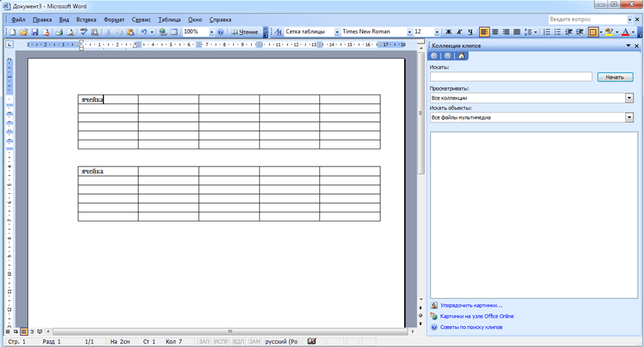Open the numbered list formatting icon
This screenshot has width=644, height=347.
click(x=547, y=33)
